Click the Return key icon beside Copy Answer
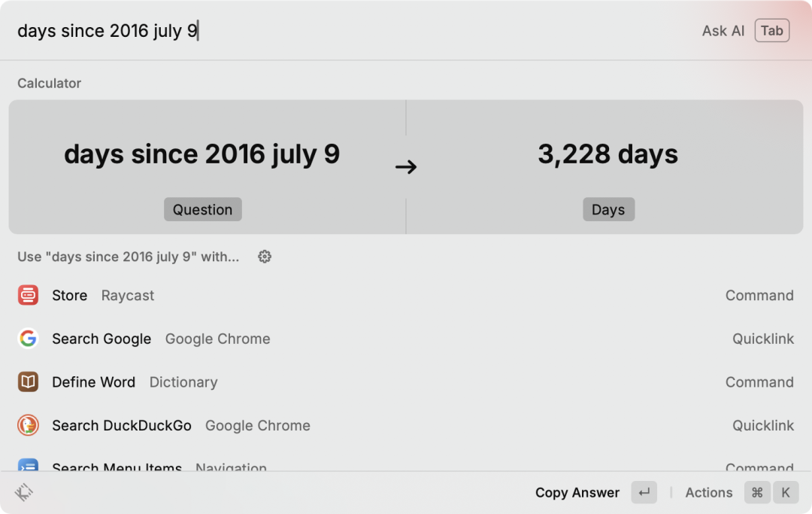 click(644, 492)
